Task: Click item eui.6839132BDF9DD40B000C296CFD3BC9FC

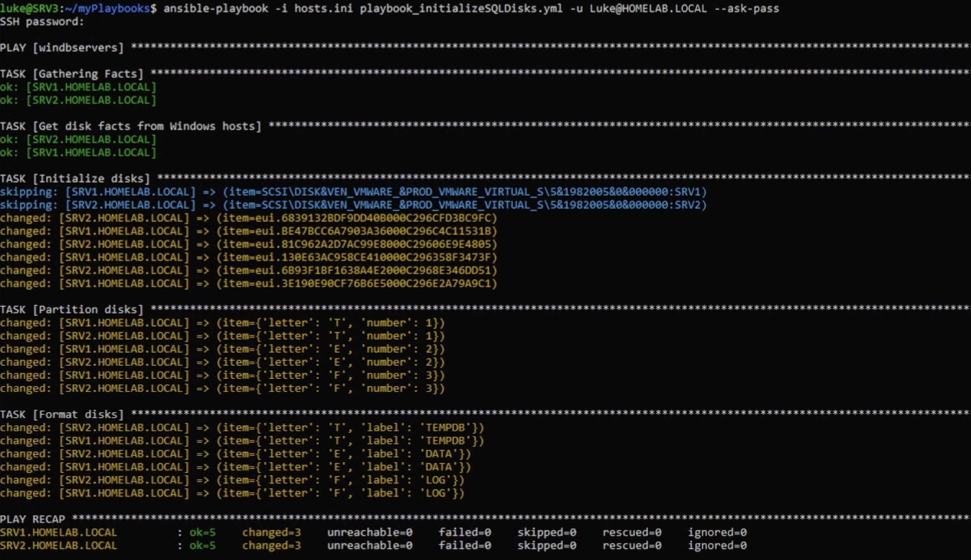Action: coord(357,218)
